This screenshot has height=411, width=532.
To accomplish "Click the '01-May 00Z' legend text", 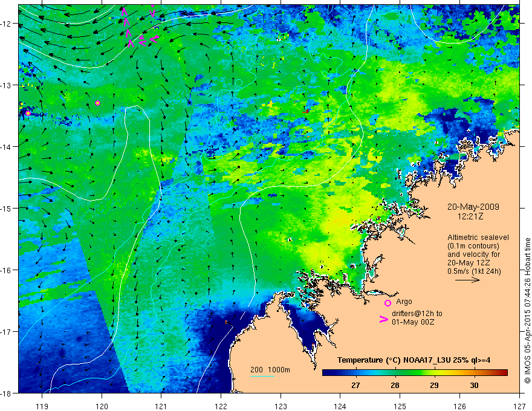I will (413, 322).
